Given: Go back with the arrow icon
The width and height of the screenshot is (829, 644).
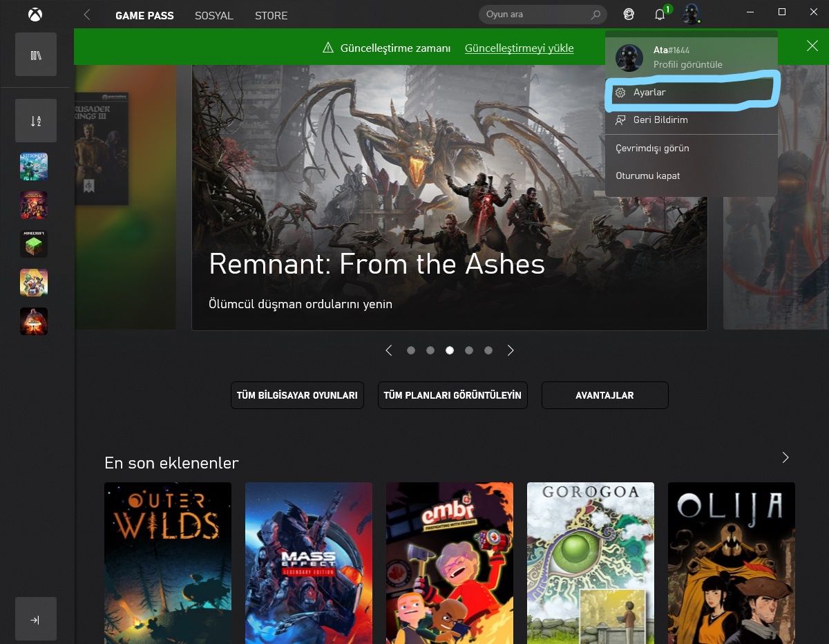Looking at the screenshot, I should point(86,15).
